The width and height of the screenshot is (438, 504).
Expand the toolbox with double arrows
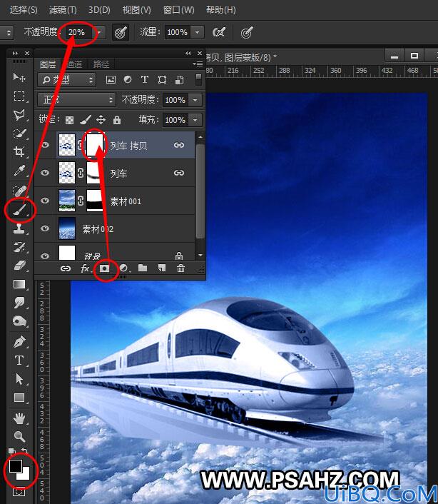[15, 53]
